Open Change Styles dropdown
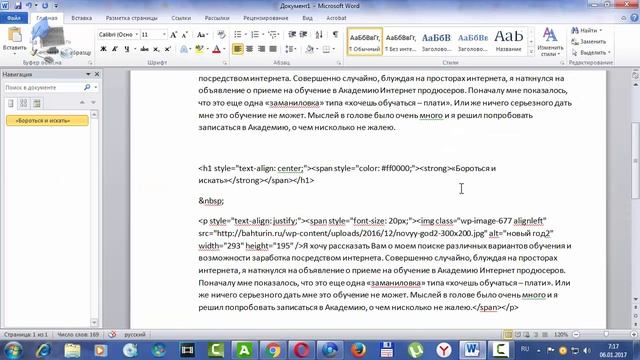Screen dimensions: 640x360 tap(550, 42)
